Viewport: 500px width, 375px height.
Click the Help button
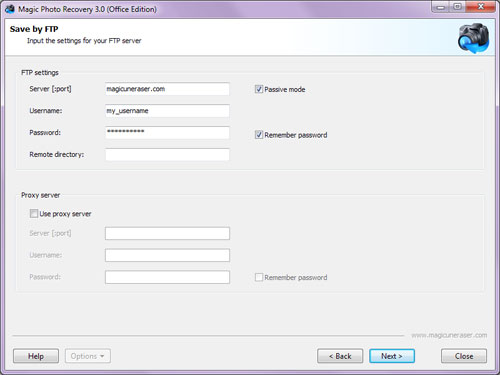[x=36, y=356]
